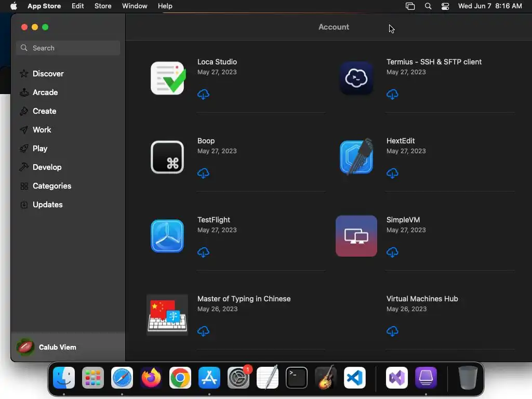The image size is (532, 399).
Task: Open Finder from the Dock
Action: point(64,378)
